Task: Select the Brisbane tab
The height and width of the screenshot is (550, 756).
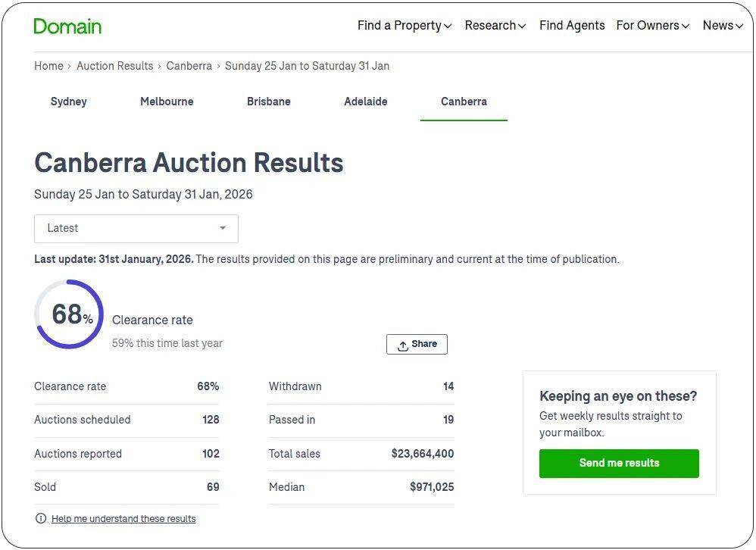Action: pyautogui.click(x=269, y=102)
